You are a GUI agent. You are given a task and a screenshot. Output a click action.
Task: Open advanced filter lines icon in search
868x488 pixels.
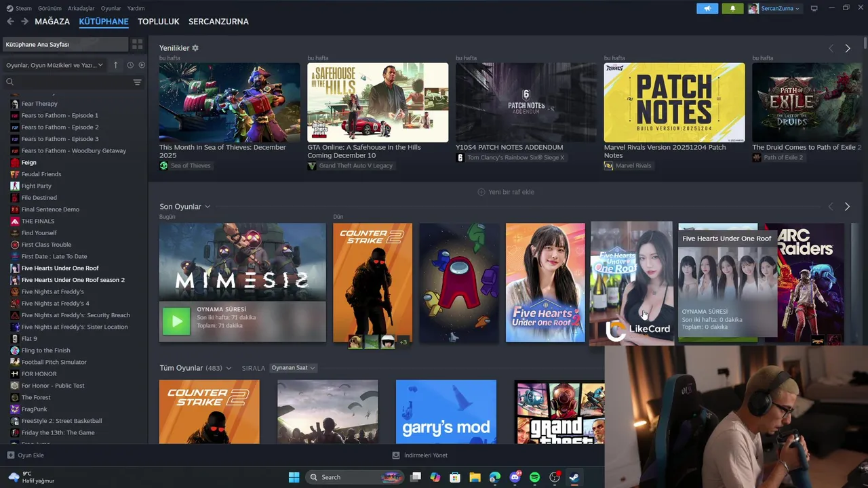point(137,82)
